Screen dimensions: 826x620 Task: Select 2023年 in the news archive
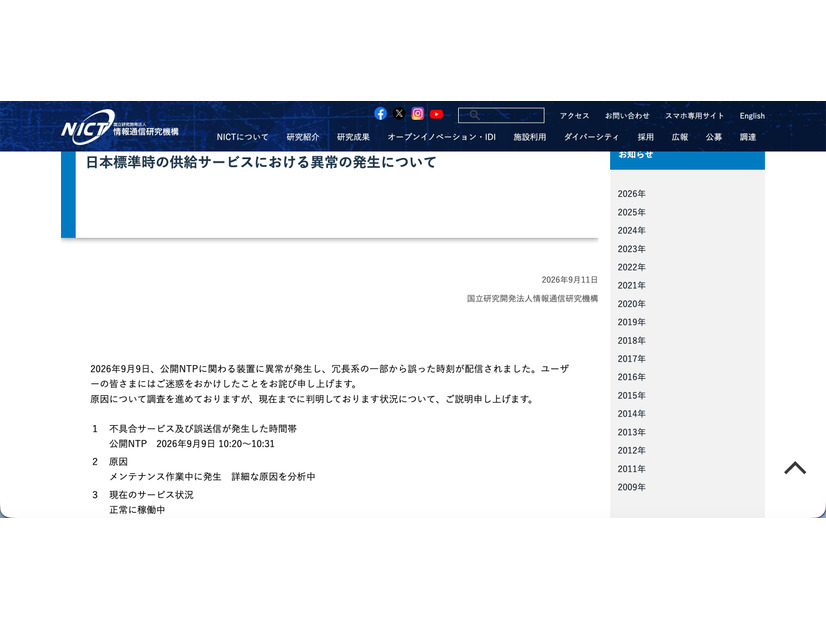(631, 249)
